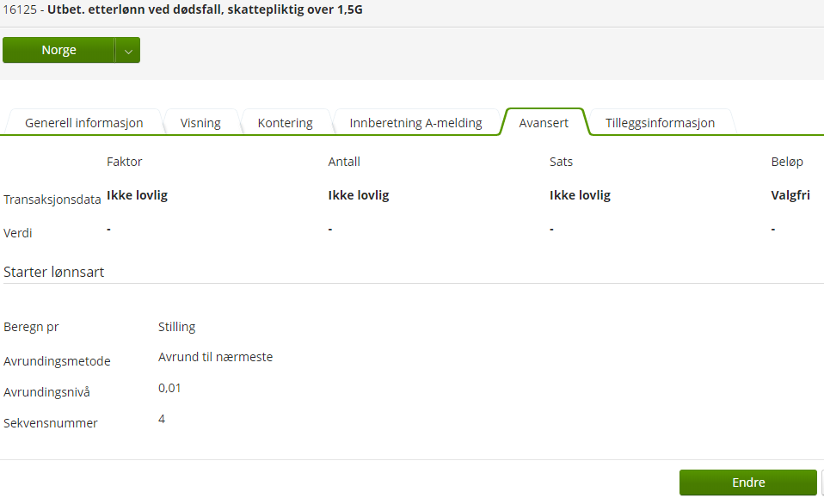Click the Avrundingsnivå value 0,01
The width and height of the screenshot is (824, 504).
(169, 388)
